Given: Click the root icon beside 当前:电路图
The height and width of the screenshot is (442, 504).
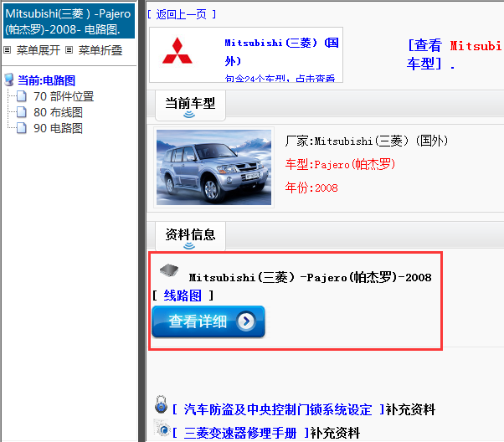Looking at the screenshot, I should point(9,80).
